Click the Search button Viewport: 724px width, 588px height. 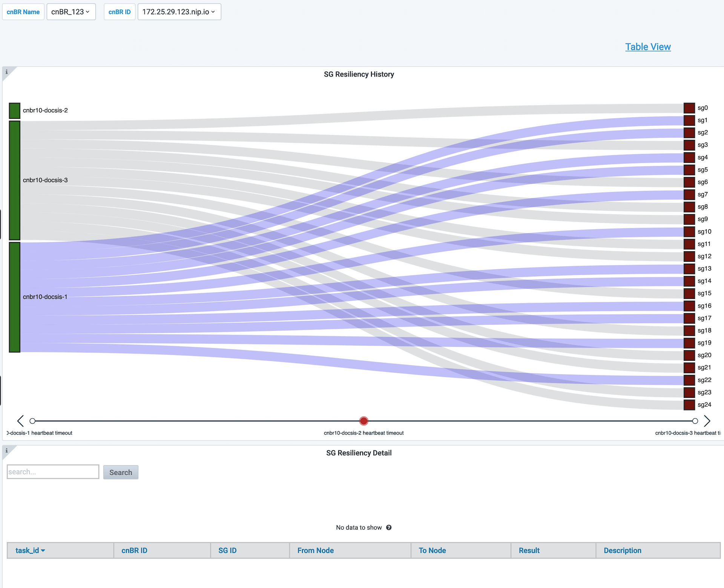pyautogui.click(x=120, y=472)
